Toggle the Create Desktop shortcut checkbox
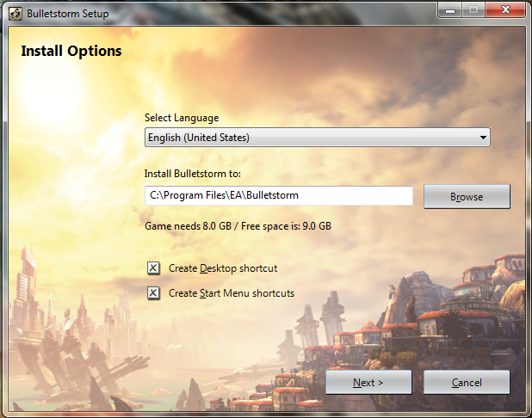 tap(153, 268)
